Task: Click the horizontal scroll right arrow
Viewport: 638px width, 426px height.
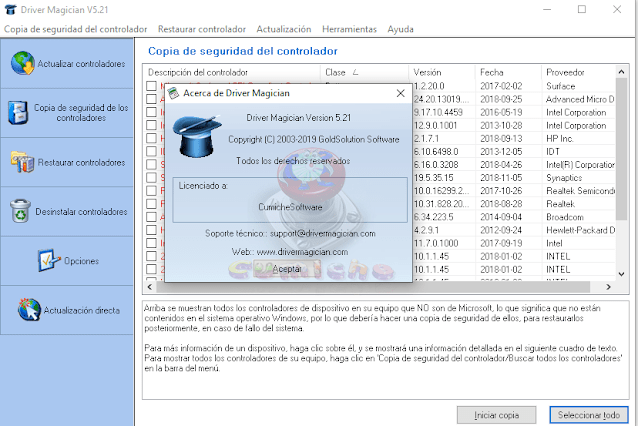Action: 608,287
